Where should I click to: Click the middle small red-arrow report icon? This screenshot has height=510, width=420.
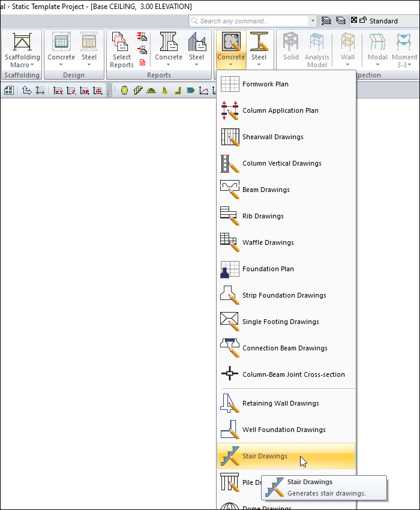click(x=142, y=50)
